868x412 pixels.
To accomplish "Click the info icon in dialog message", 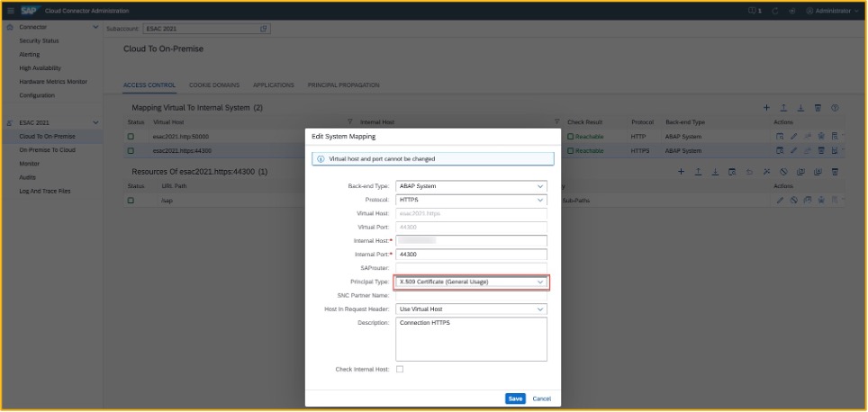I will (321, 158).
